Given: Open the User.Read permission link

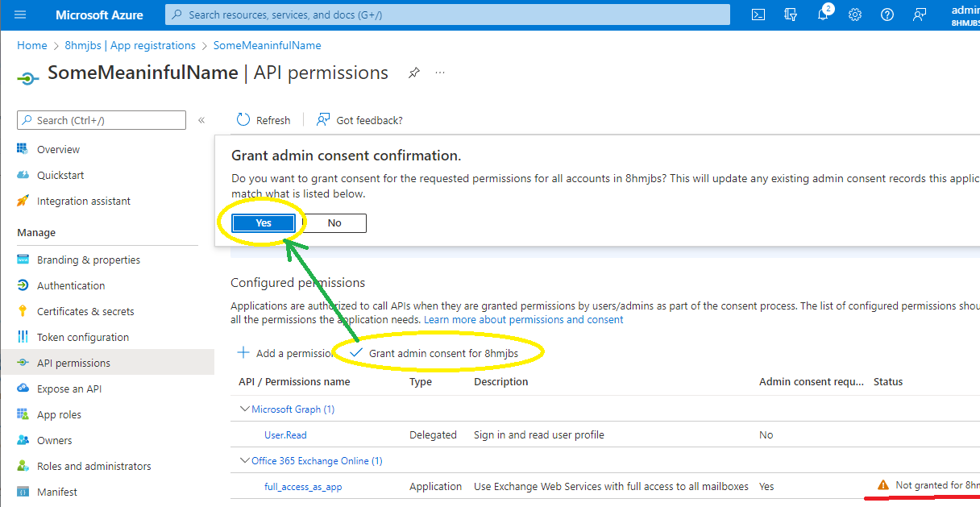Looking at the screenshot, I should coord(285,434).
